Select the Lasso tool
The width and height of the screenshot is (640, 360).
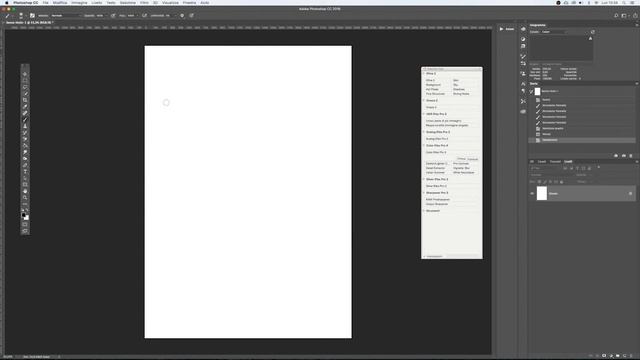(x=25, y=87)
